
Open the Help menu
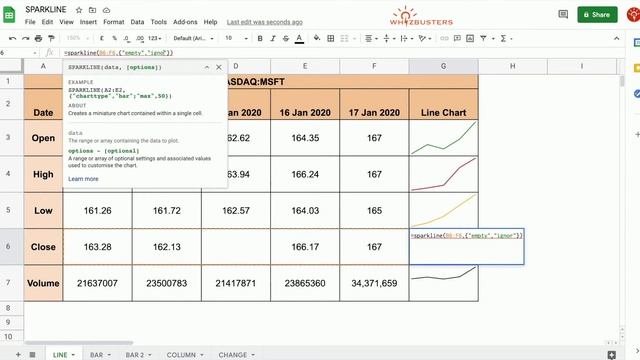pyautogui.click(x=210, y=22)
